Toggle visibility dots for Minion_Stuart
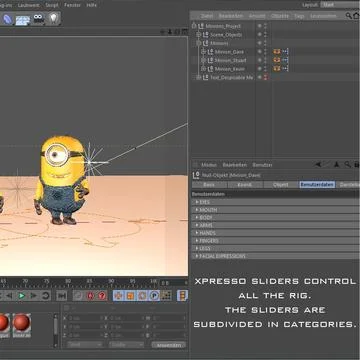The image size is (360, 360). coord(265,60)
